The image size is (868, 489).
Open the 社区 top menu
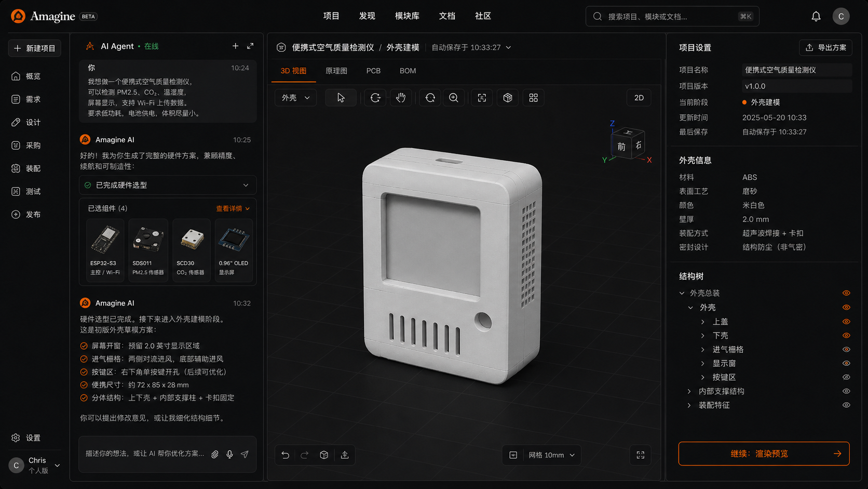pos(483,16)
